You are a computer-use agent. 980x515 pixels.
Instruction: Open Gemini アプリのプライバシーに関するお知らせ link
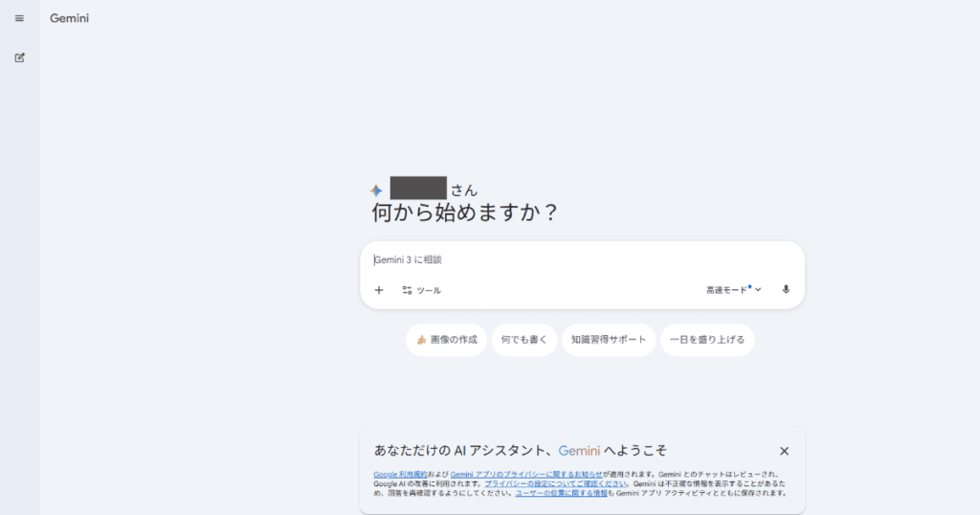[x=526, y=475]
